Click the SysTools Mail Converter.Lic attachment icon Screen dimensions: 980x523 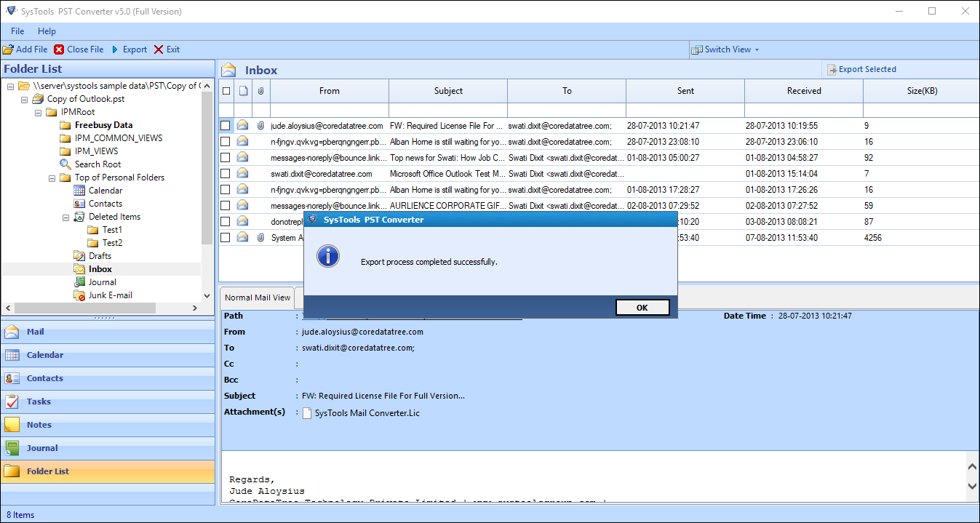(307, 413)
